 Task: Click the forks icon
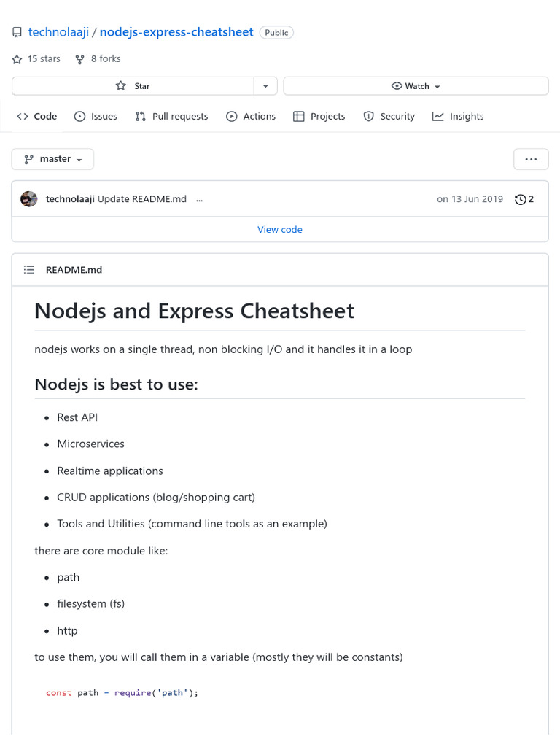pos(80,59)
